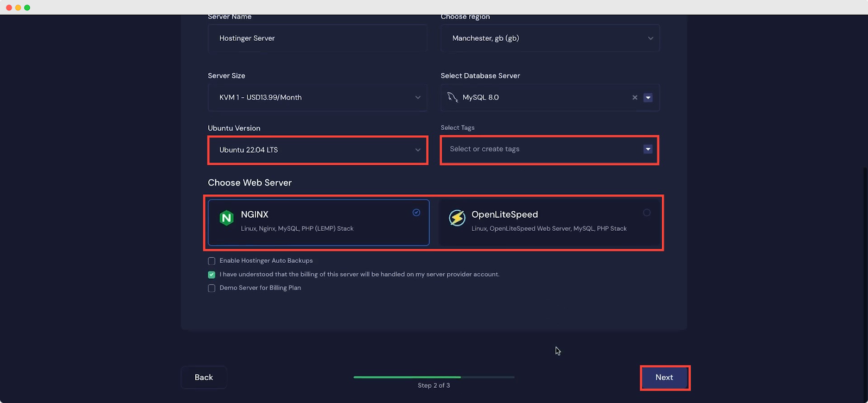Expand the Server Size dropdown
Image resolution: width=868 pixels, height=403 pixels.
click(318, 98)
